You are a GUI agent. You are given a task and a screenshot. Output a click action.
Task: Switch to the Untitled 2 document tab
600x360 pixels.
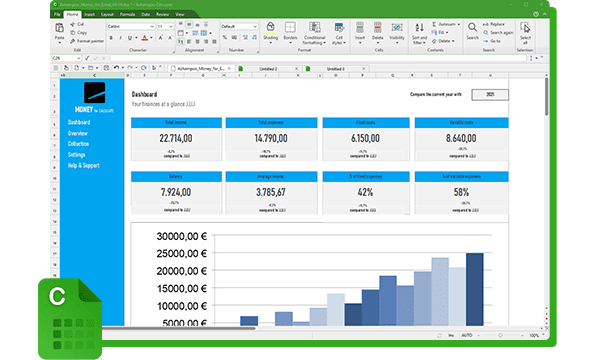[268, 69]
